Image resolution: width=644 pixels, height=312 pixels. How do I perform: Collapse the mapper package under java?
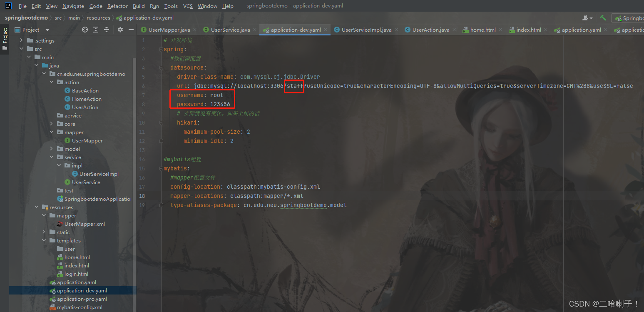tap(52, 132)
